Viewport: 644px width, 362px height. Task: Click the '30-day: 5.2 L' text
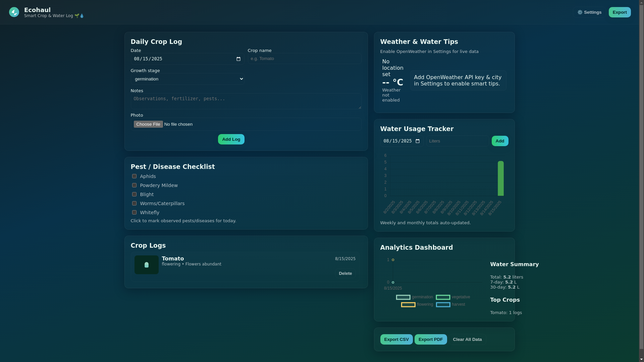pos(504,287)
